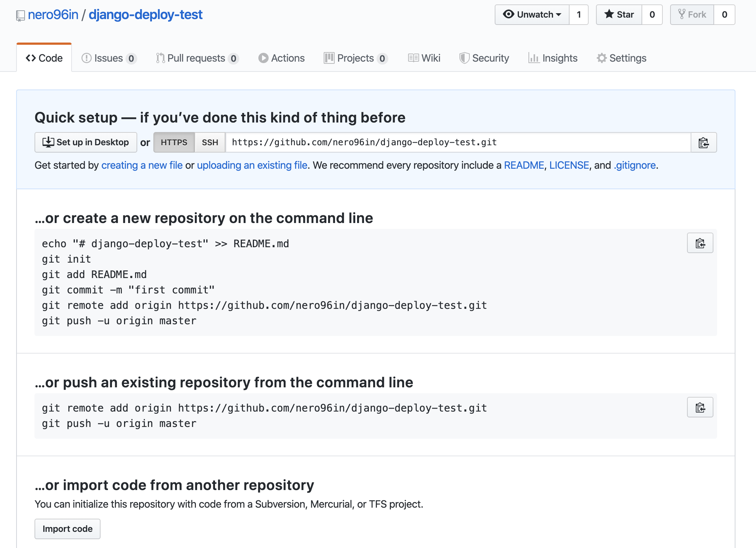
Task: Go to the Pull requests tab
Action: (197, 58)
